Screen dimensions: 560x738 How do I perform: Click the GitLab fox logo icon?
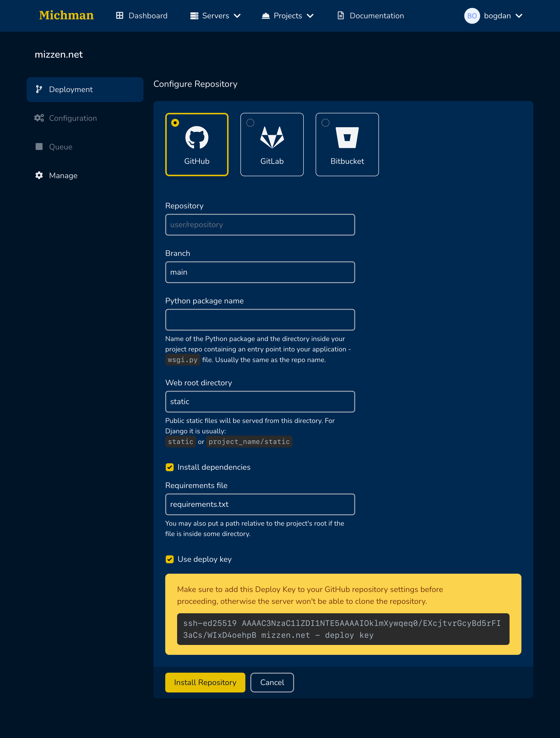point(272,137)
